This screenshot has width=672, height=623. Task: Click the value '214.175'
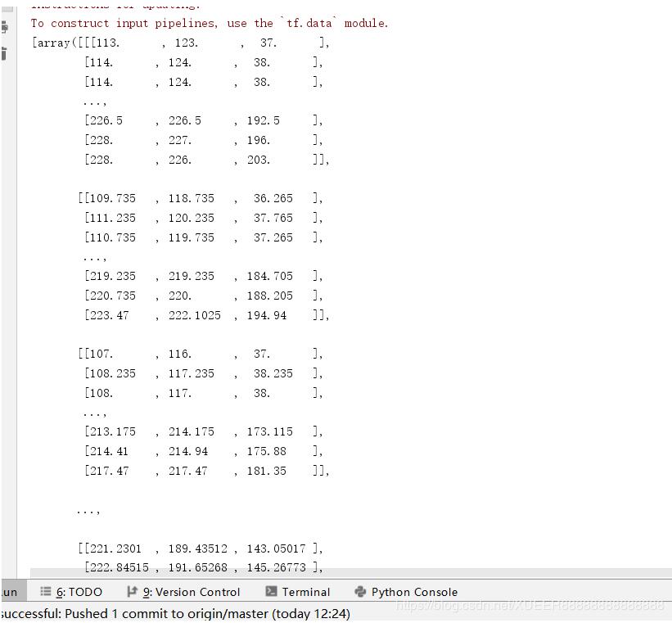192,431
